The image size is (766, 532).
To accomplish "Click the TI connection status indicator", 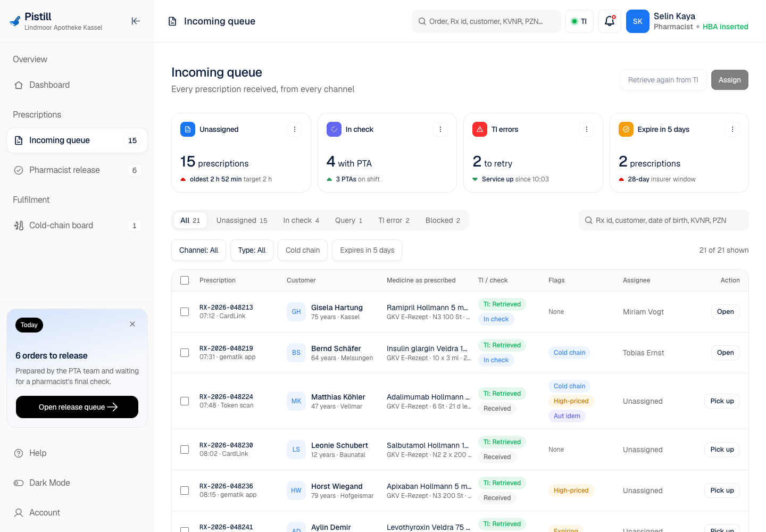I will click(579, 21).
